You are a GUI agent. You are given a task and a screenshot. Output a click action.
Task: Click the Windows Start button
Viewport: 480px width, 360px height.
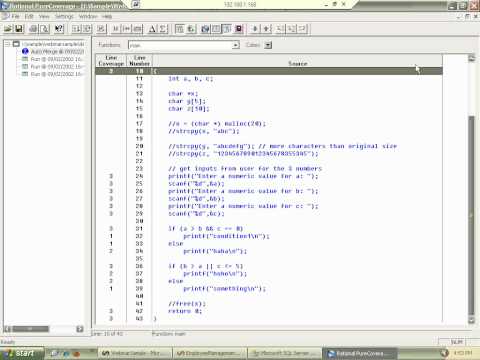(22, 353)
